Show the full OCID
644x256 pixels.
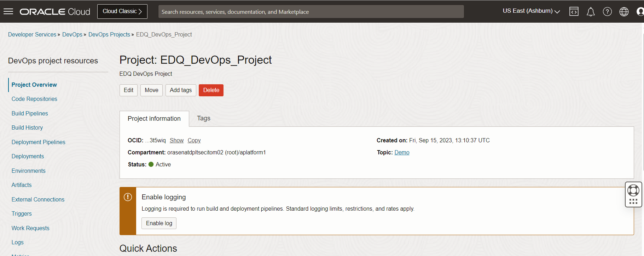(177, 140)
